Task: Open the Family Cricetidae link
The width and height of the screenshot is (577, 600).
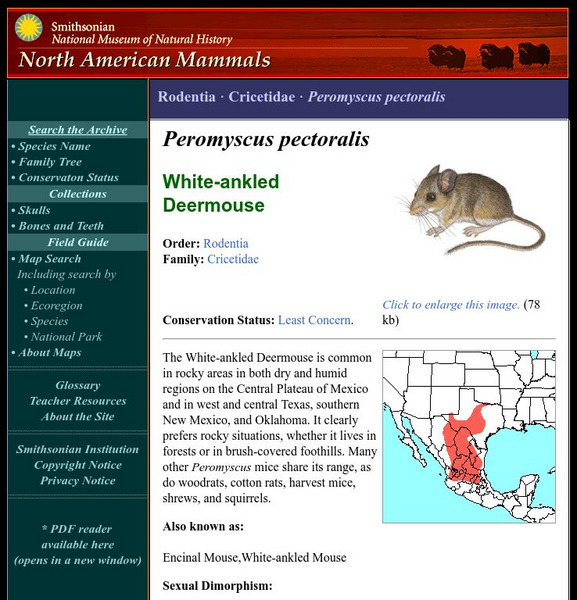Action: point(233,259)
